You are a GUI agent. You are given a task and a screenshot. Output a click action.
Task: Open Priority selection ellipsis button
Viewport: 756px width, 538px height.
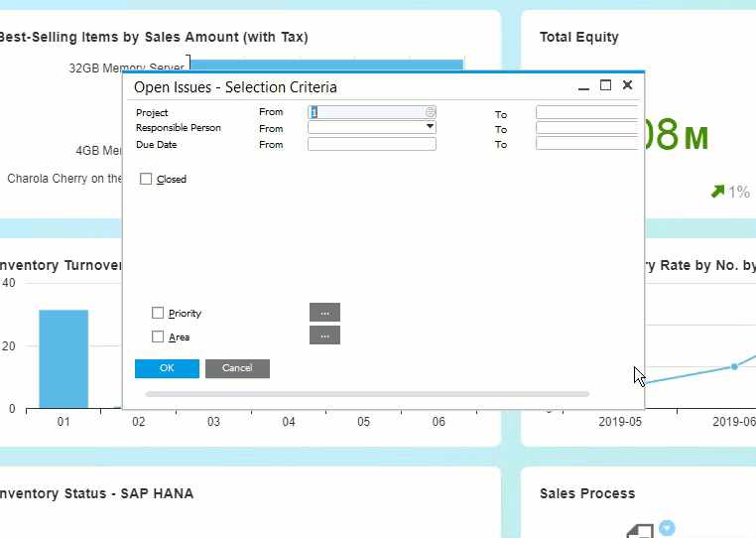pyautogui.click(x=324, y=313)
